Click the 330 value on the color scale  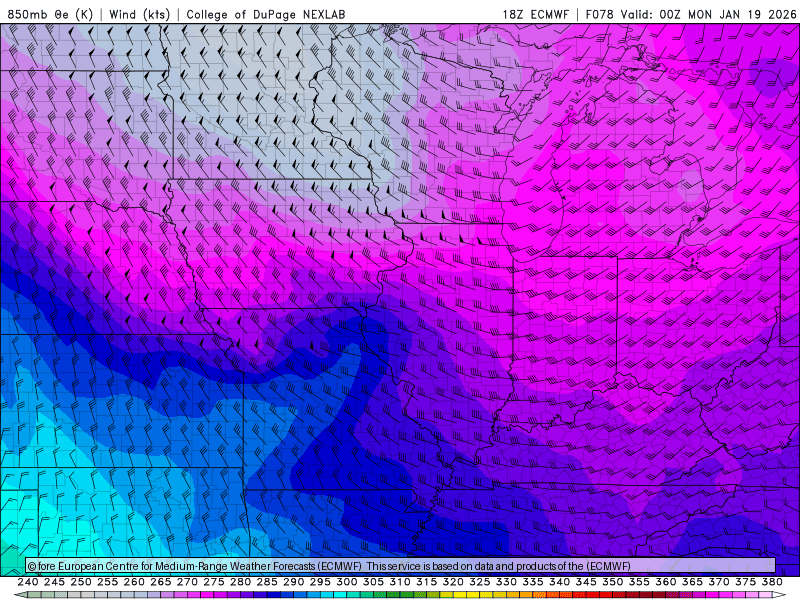(x=506, y=582)
